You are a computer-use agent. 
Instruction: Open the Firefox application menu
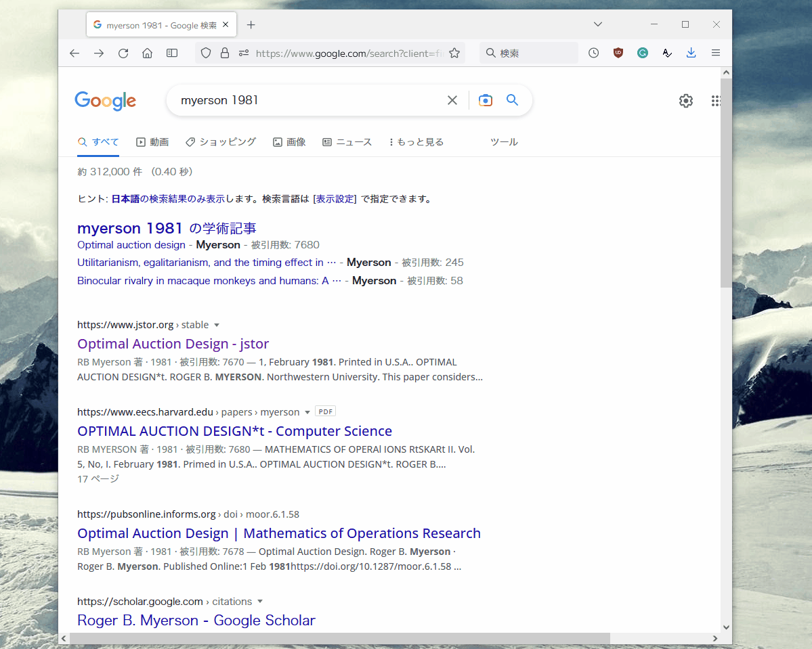click(x=716, y=53)
